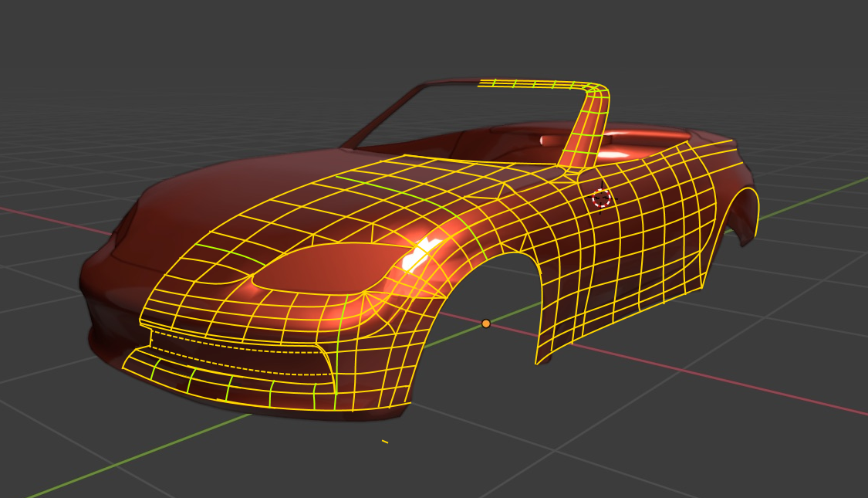The width and height of the screenshot is (868, 498).
Task: Click the orange object origin dot
Action: pos(486,324)
